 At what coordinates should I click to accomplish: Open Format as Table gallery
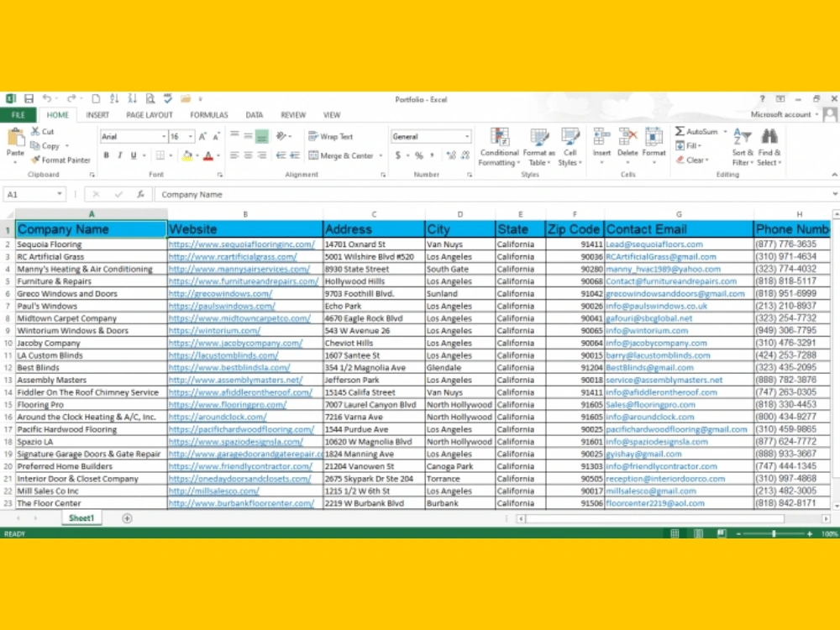point(539,147)
